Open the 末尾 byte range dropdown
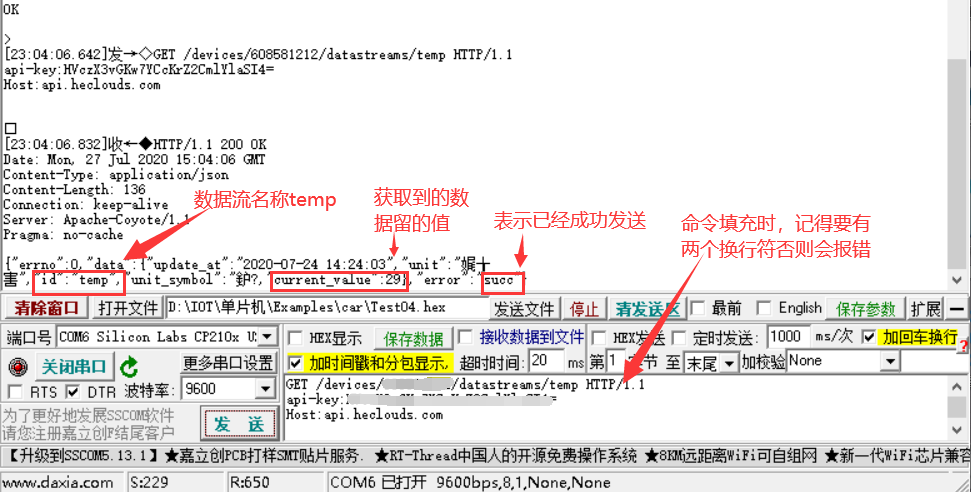 point(729,362)
